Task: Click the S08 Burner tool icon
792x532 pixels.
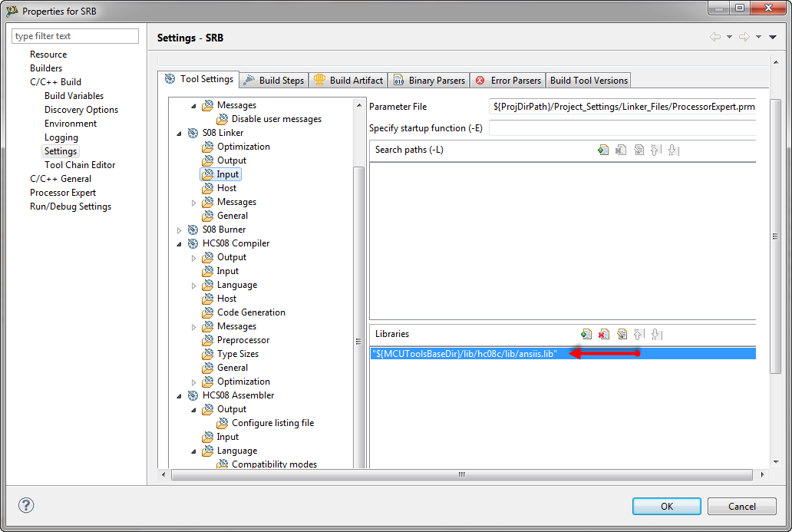Action: tap(193, 230)
